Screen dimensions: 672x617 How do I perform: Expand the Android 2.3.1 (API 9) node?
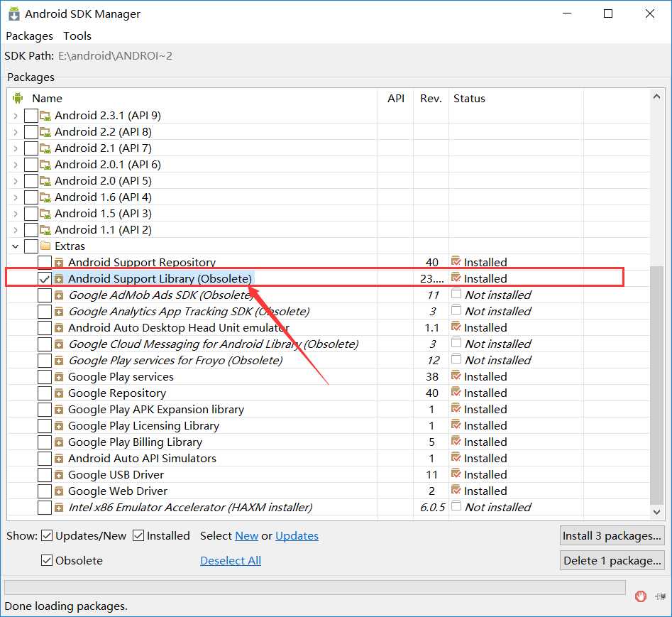(x=16, y=116)
